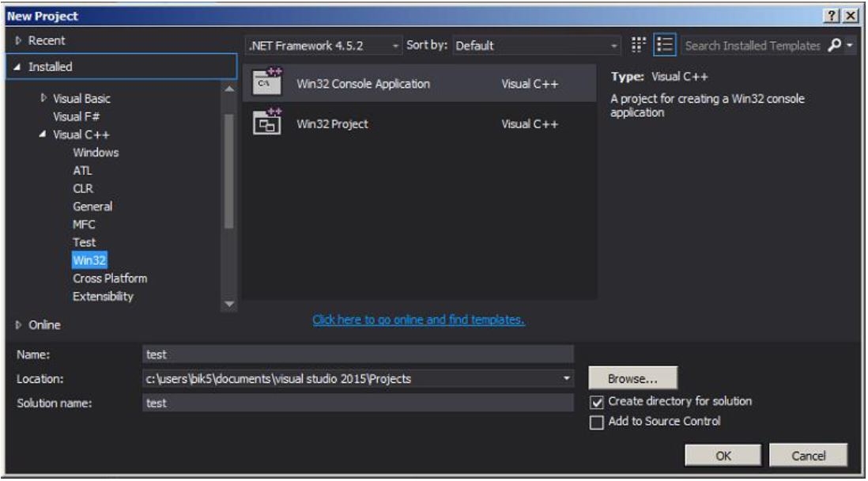
Task: Click the OK button
Action: coord(723,456)
